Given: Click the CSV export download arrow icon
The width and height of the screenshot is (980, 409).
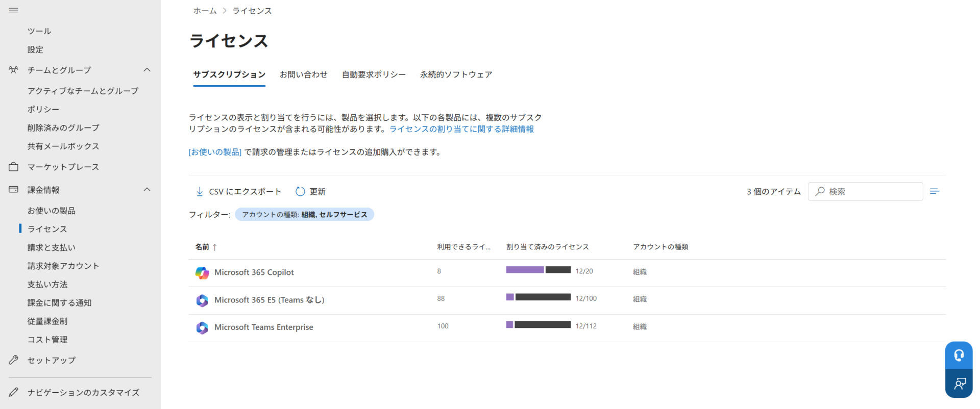Looking at the screenshot, I should [200, 192].
